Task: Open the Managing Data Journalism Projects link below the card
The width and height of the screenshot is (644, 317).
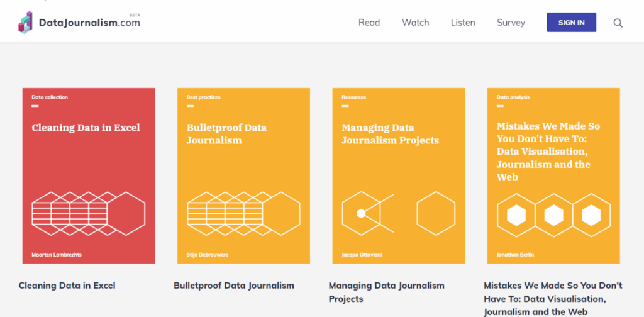Action: [386, 292]
